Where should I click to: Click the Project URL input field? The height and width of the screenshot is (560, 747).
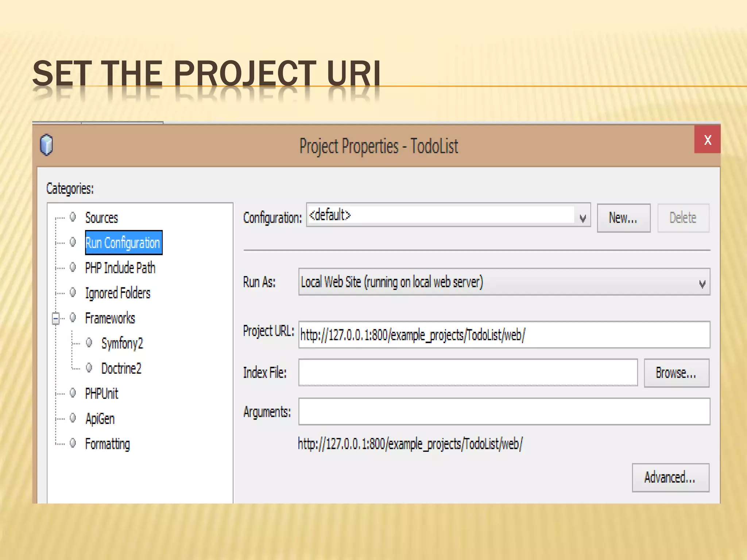point(504,335)
